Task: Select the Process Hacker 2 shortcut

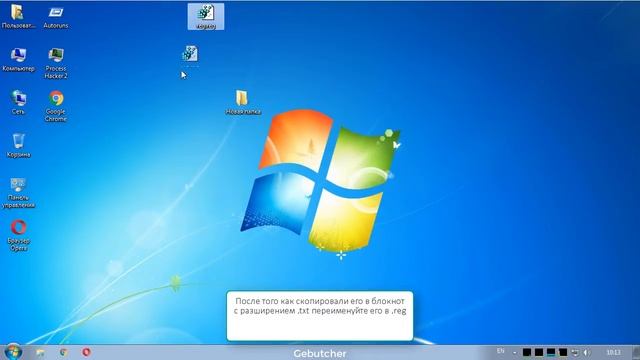Action: click(56, 63)
